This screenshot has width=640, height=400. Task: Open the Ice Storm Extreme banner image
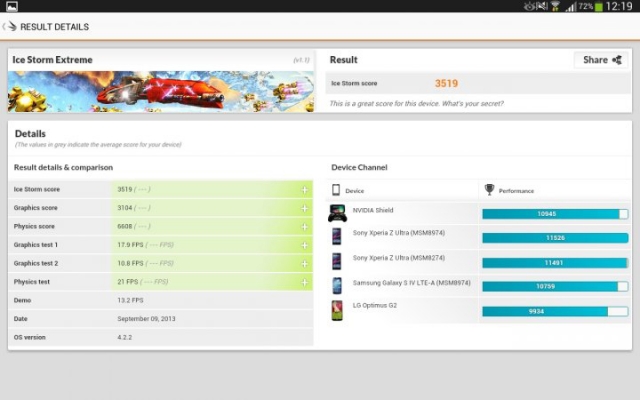tap(160, 91)
